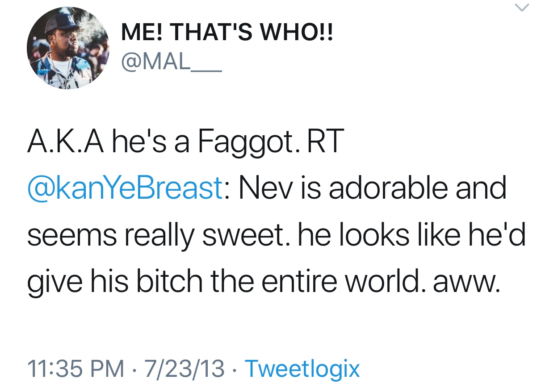This screenshot has width=541, height=392.
Task: View the circular avatar of the tweet author
Action: (x=68, y=48)
